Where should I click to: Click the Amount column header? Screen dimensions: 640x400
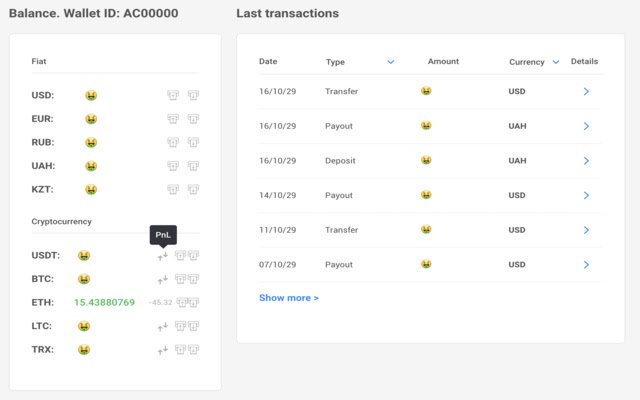443,61
